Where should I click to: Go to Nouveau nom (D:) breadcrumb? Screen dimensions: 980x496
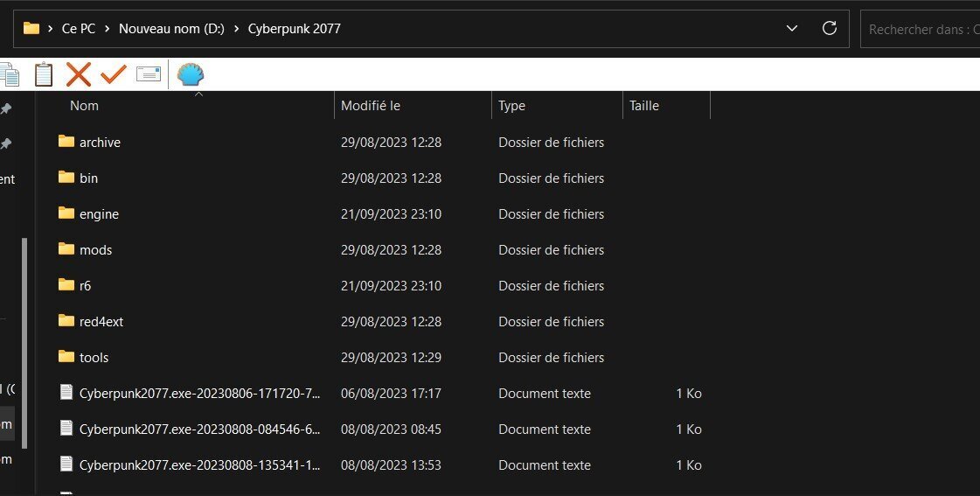click(x=171, y=28)
